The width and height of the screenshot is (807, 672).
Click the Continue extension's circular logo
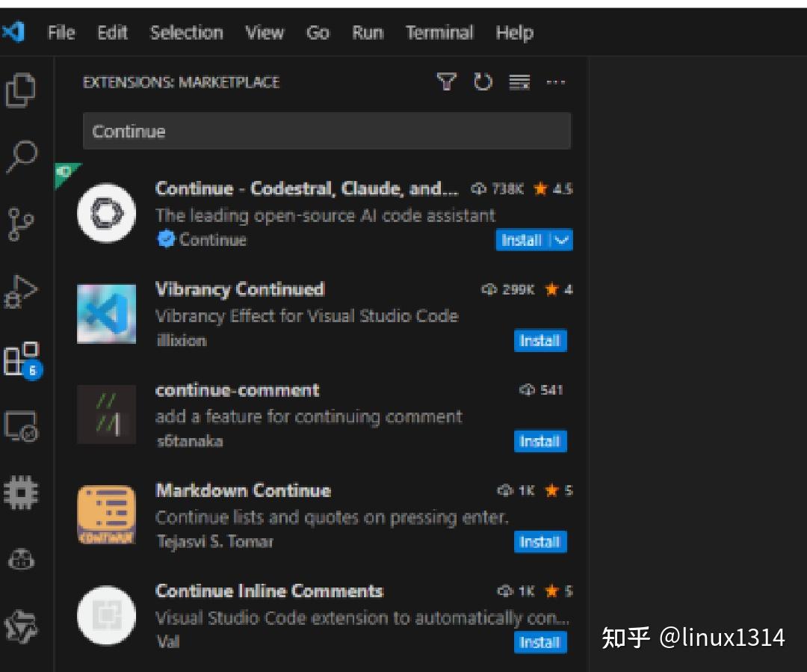pos(106,213)
